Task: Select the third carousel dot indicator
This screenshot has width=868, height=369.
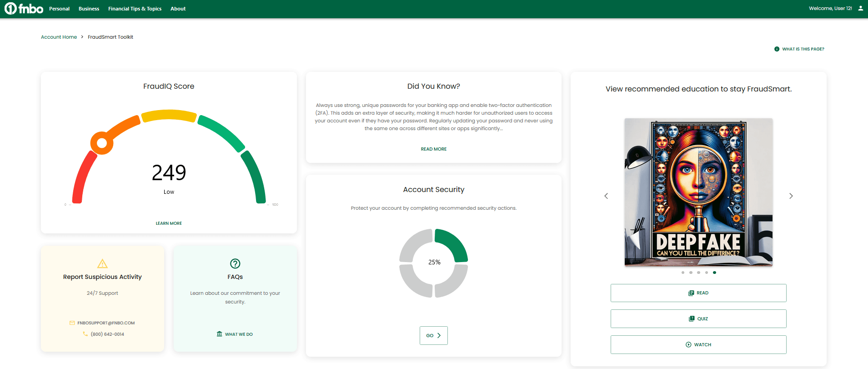Action: [x=698, y=273]
